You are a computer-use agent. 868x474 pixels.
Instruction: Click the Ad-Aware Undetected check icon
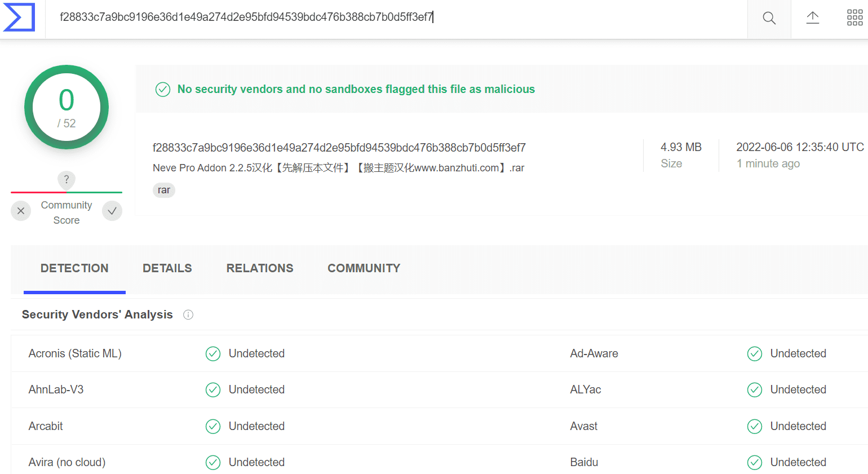[x=755, y=353]
